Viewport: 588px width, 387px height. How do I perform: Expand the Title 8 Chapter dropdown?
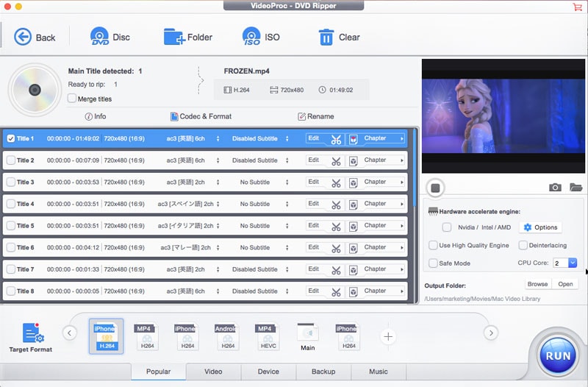coord(402,291)
